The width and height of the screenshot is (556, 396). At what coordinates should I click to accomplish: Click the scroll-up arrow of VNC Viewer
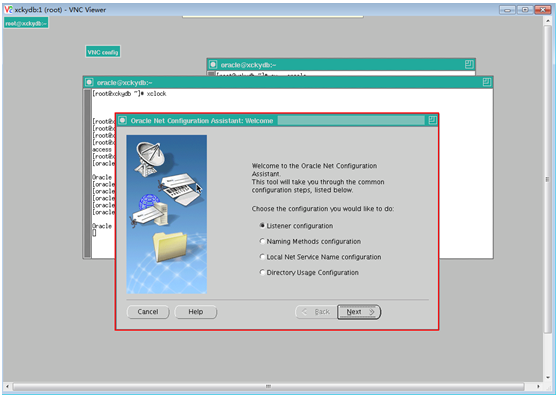tap(548, 21)
